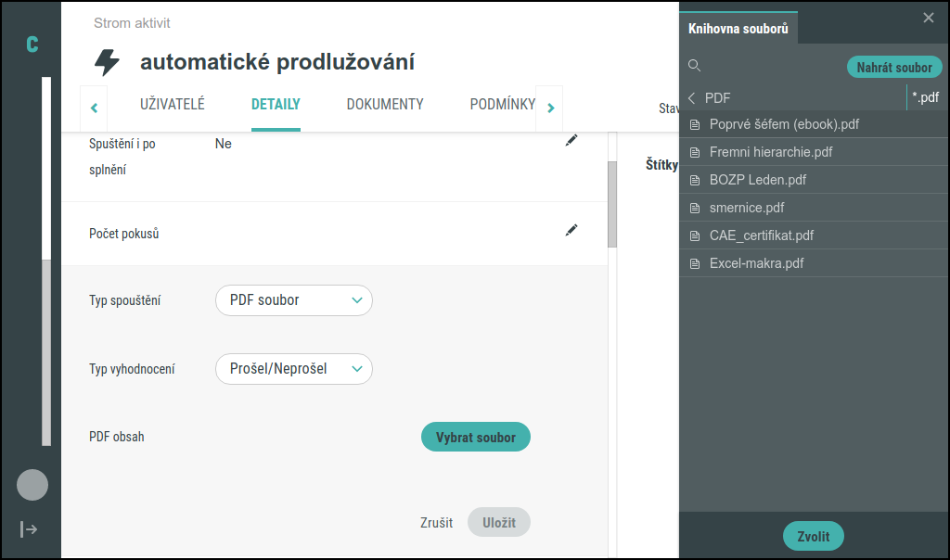This screenshot has height=560, width=950.
Task: Confirm selection with the Zvolit button
Action: [813, 536]
